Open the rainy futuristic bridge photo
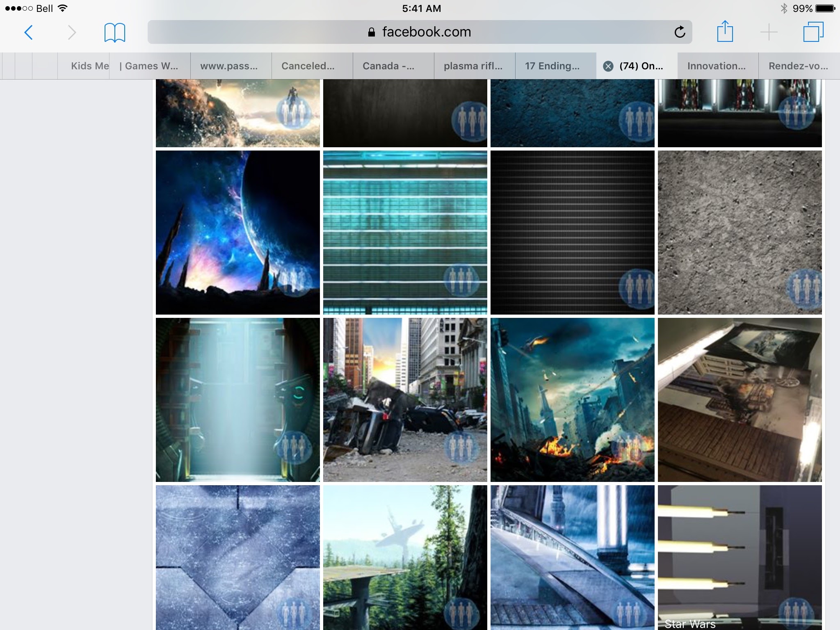Image resolution: width=840 pixels, height=630 pixels. (573, 558)
